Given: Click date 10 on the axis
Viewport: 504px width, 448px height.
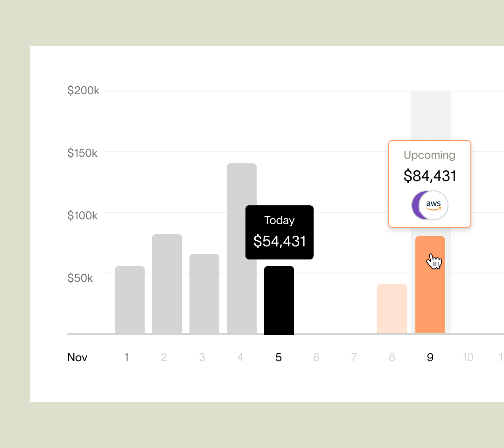Looking at the screenshot, I should point(468,357).
